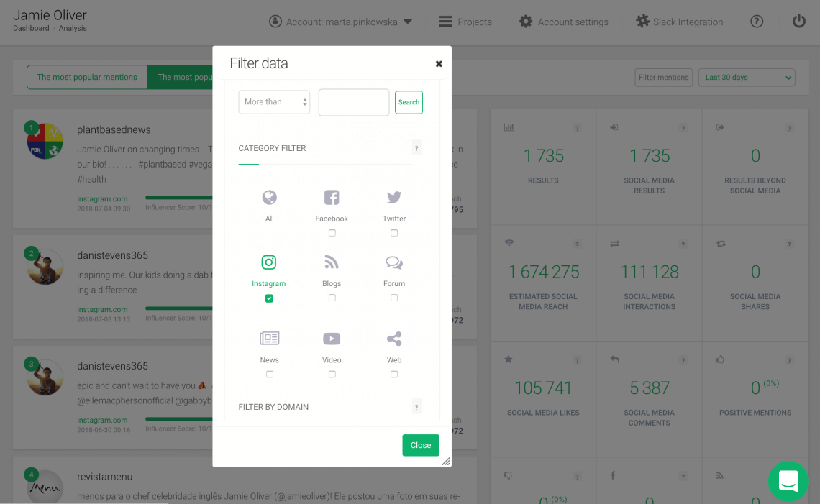Click the News newspaper icon
Image resolution: width=820 pixels, height=504 pixels.
point(269,339)
